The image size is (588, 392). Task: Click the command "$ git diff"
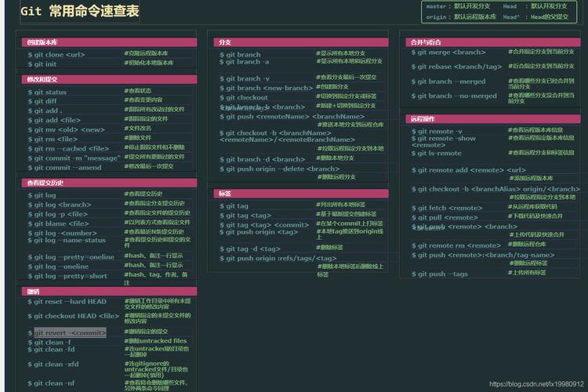(x=42, y=101)
